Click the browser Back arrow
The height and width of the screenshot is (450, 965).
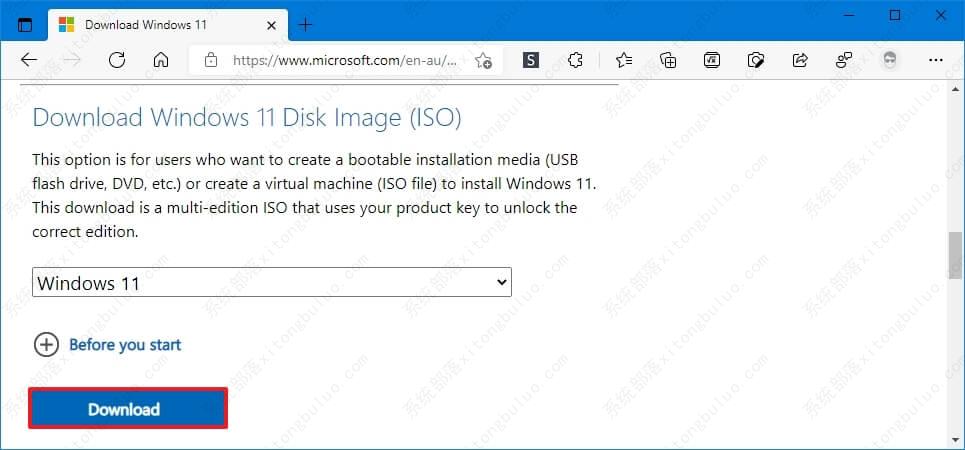28,60
